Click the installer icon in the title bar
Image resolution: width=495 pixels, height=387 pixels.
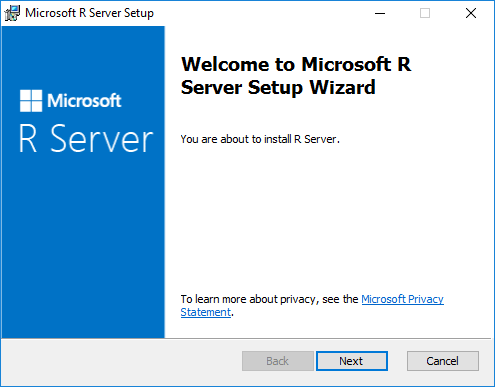[x=12, y=13]
